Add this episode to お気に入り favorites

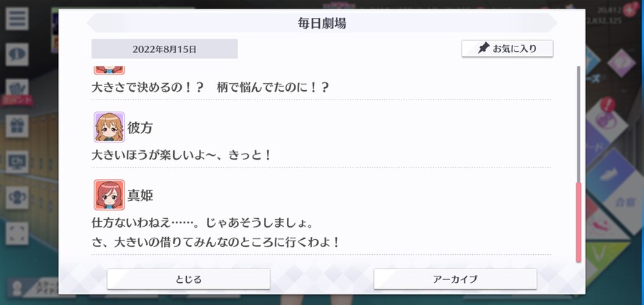coord(507,49)
